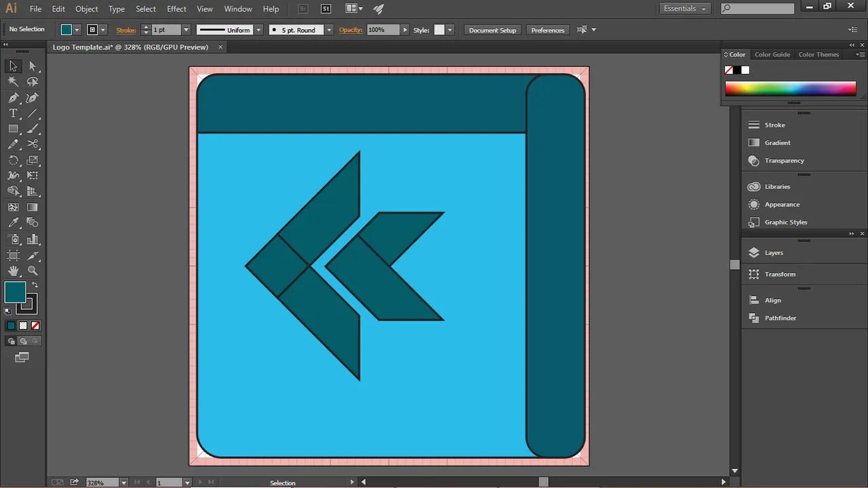
Task: Select the Width tool
Action: click(13, 176)
